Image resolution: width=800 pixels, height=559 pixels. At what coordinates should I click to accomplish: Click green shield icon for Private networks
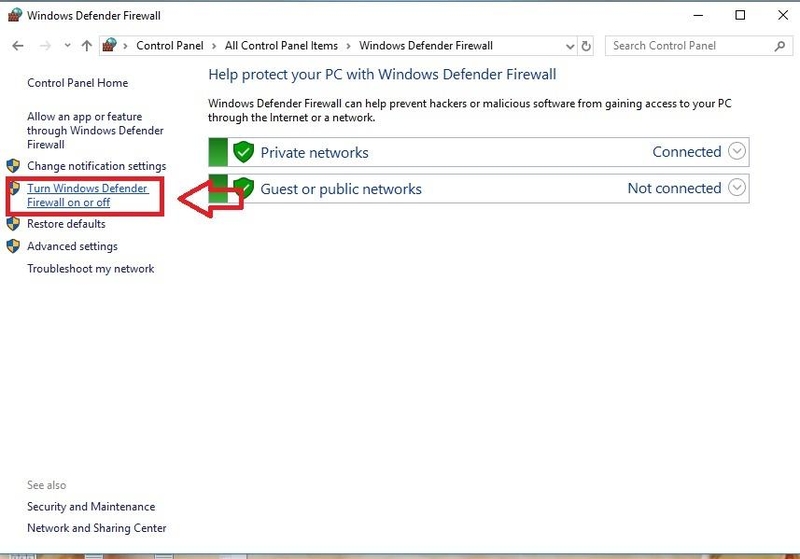click(x=243, y=152)
